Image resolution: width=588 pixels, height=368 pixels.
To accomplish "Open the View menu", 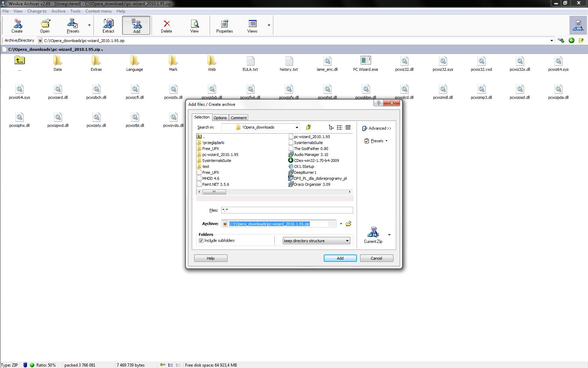I will (x=18, y=11).
